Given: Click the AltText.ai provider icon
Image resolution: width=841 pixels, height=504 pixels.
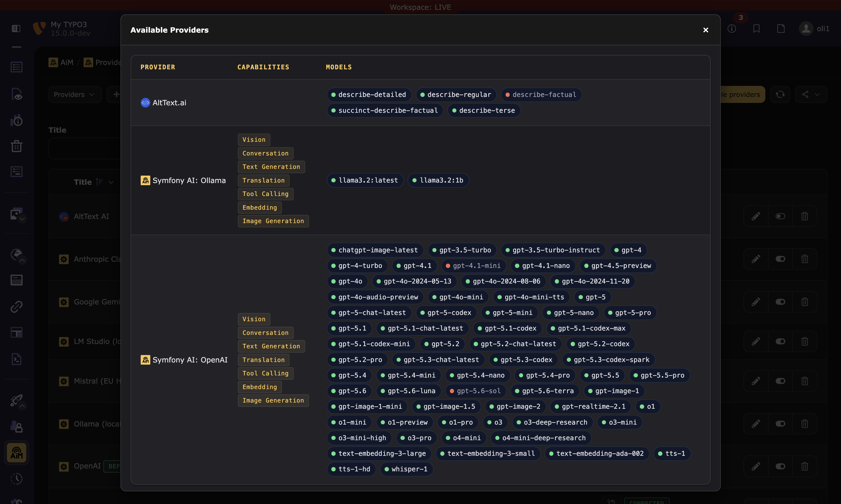Looking at the screenshot, I should pyautogui.click(x=145, y=103).
